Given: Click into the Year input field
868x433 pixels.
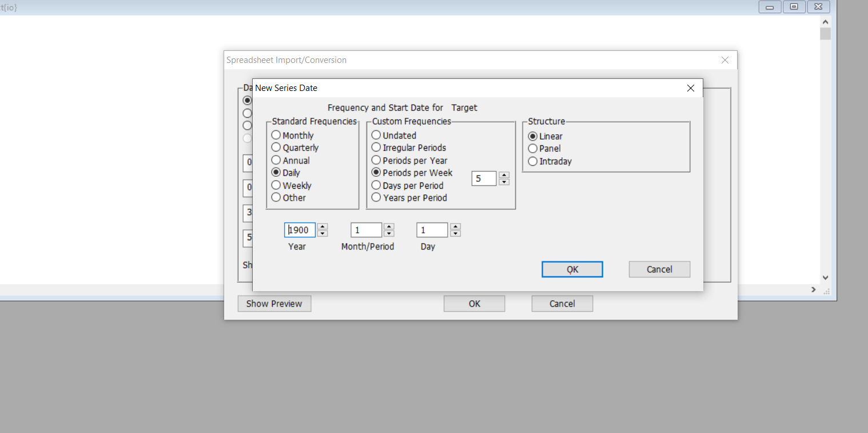Looking at the screenshot, I should point(300,230).
